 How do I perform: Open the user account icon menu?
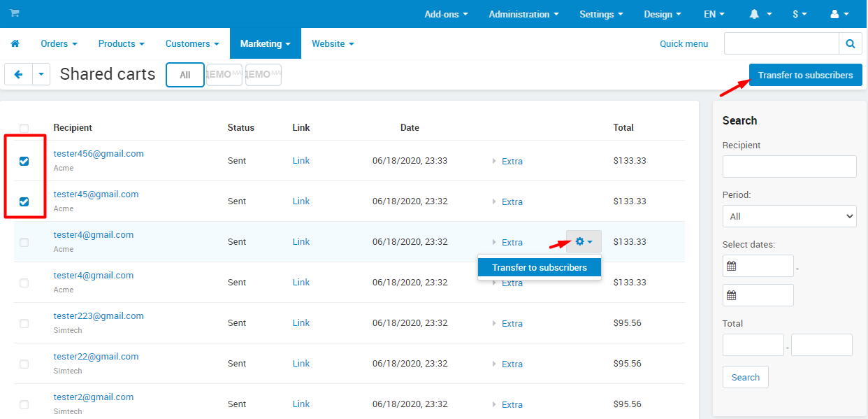(x=839, y=14)
